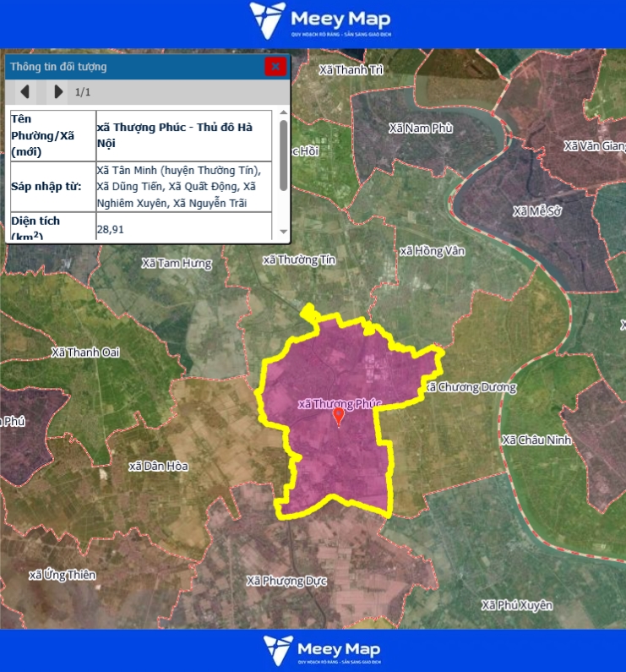Viewport: 626px width, 672px height.
Task: Click 'xã Dân Hòa' map label
Action: [x=159, y=467]
